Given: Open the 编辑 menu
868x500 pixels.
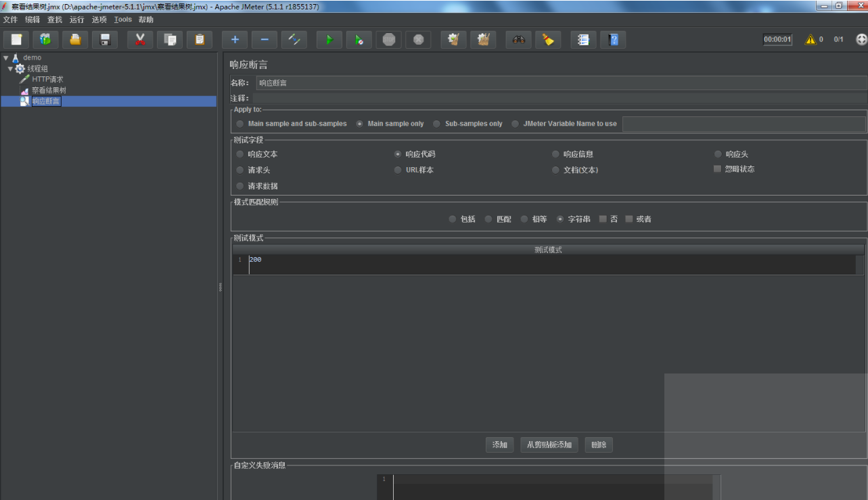Looking at the screenshot, I should point(32,20).
